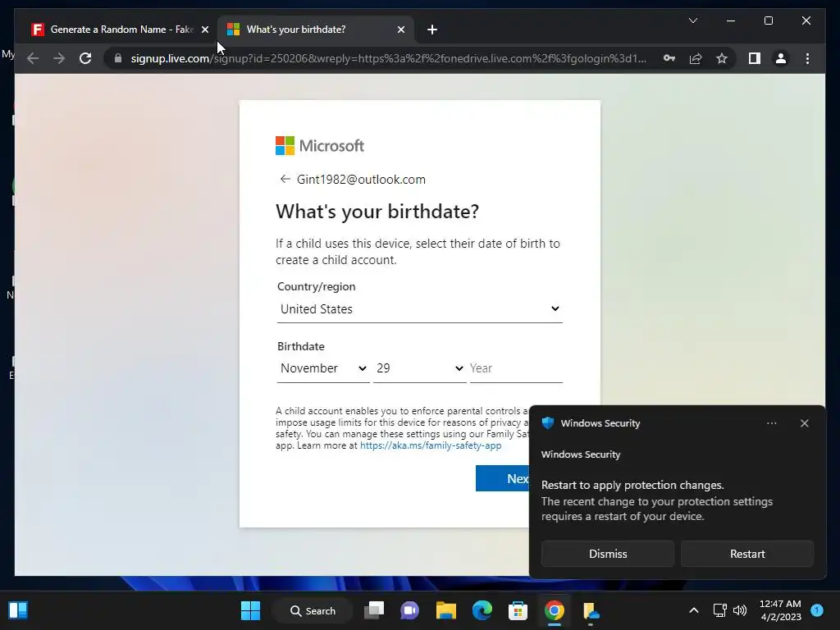Viewport: 840px width, 630px height.
Task: Click Restart in Windows Security notification
Action: coord(746,554)
